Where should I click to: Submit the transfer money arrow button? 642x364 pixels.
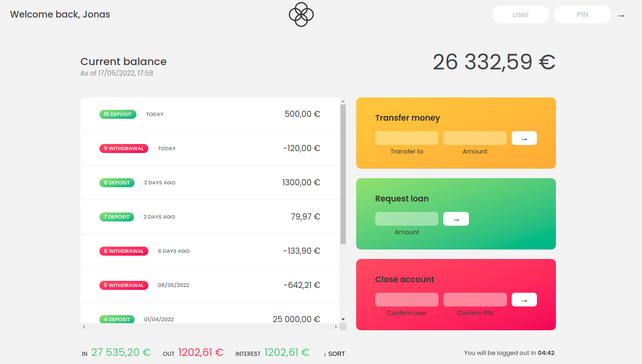524,138
